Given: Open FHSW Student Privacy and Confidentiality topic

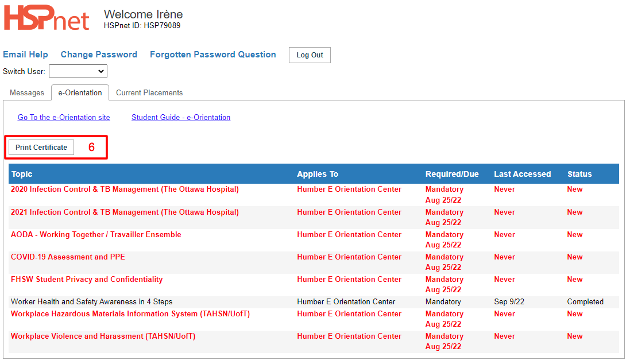Looking at the screenshot, I should [x=87, y=280].
